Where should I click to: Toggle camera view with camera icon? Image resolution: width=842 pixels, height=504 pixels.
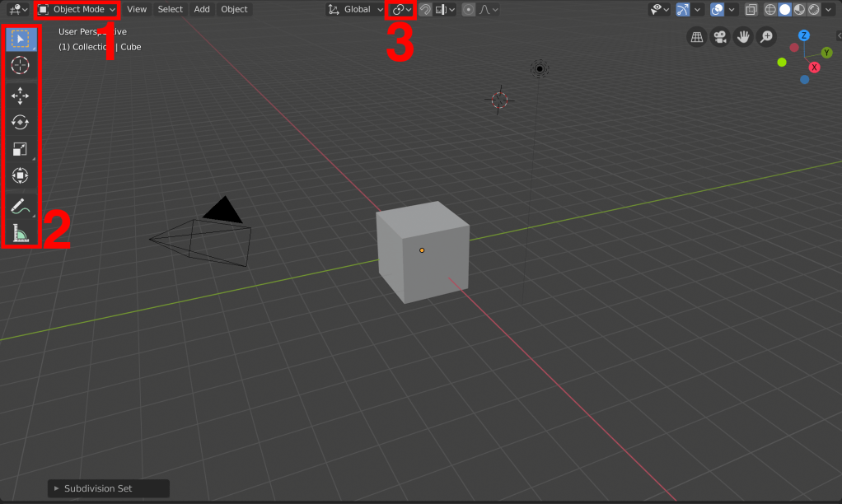coord(720,37)
